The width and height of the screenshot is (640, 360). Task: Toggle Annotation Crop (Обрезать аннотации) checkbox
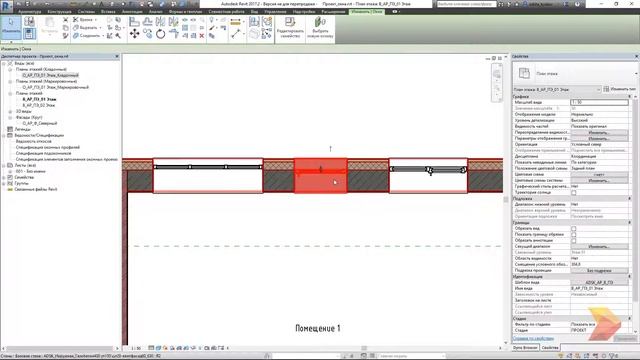tap(573, 240)
